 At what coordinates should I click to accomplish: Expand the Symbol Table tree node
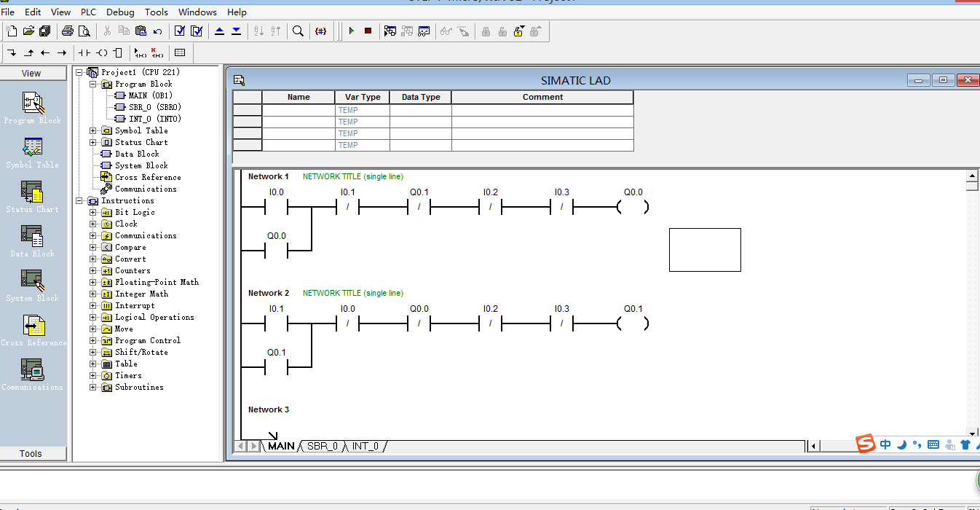point(93,130)
